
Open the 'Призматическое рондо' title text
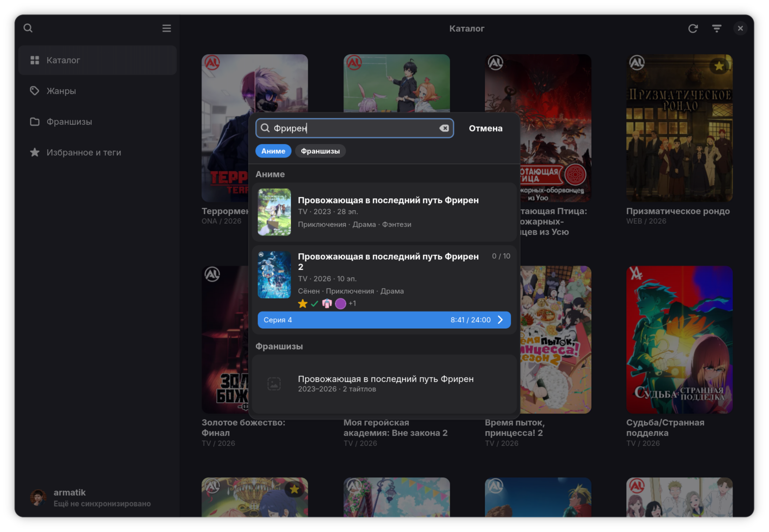click(x=678, y=211)
